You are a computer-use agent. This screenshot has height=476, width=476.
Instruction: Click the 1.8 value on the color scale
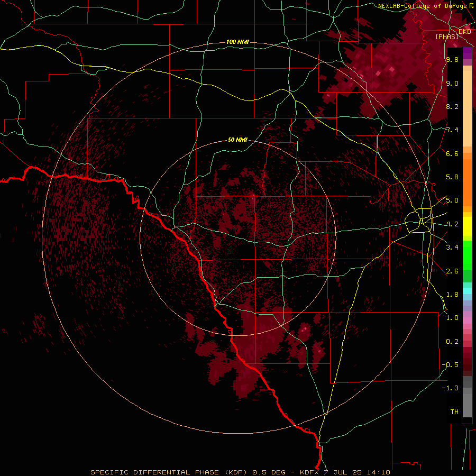452,295
